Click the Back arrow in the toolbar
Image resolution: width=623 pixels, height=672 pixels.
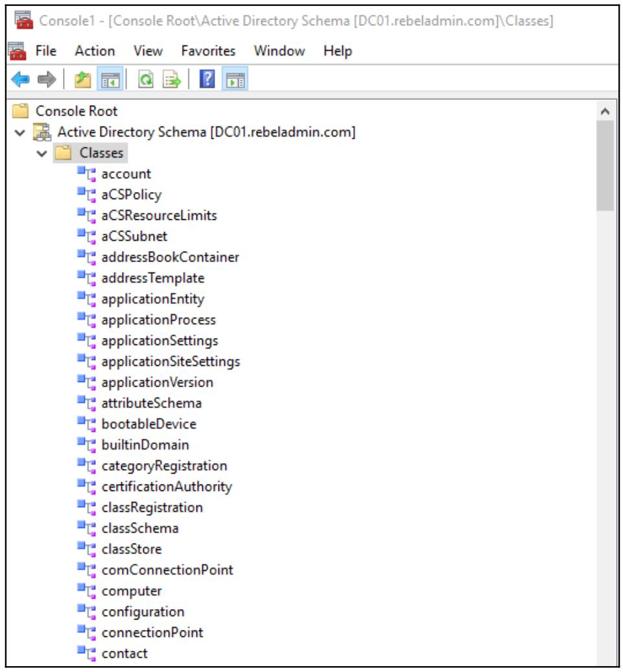tap(21, 80)
